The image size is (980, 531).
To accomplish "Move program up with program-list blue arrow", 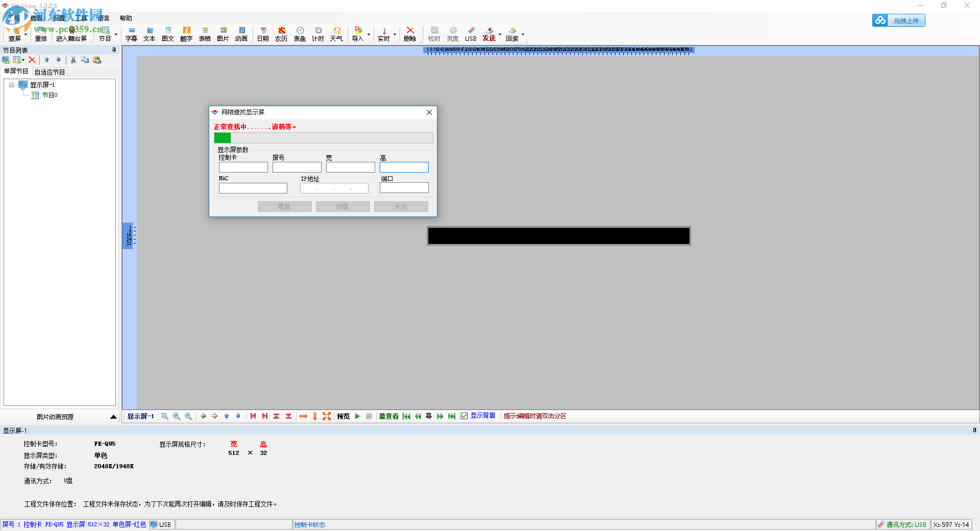I will click(46, 60).
